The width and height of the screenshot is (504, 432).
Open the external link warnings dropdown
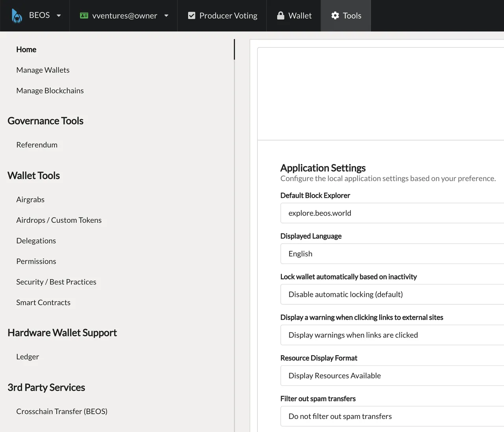click(392, 335)
